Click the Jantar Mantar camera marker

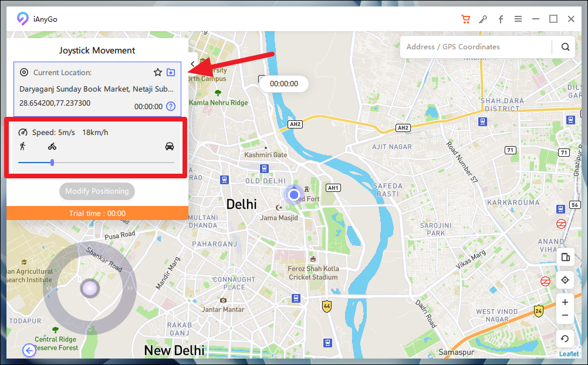click(223, 300)
